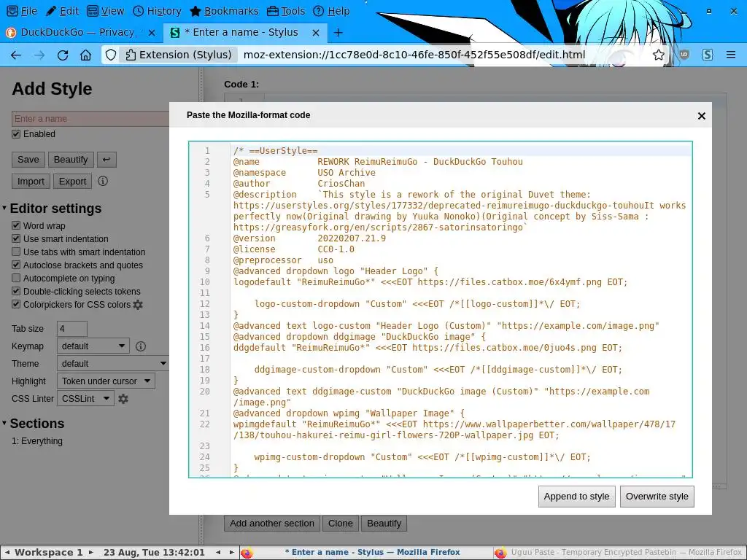This screenshot has width=747, height=560.
Task: Open the Help menu
Action: tap(332, 11)
